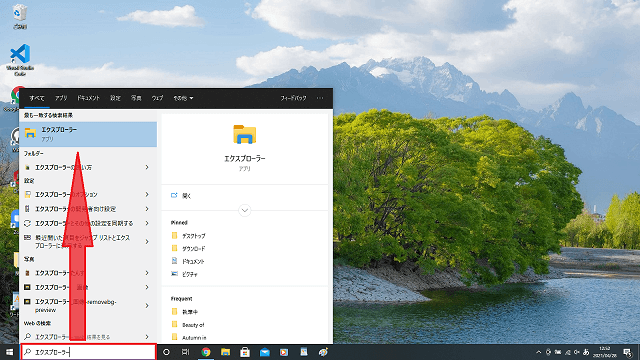Click the フィードバック button
The height and width of the screenshot is (360, 640).
point(293,98)
